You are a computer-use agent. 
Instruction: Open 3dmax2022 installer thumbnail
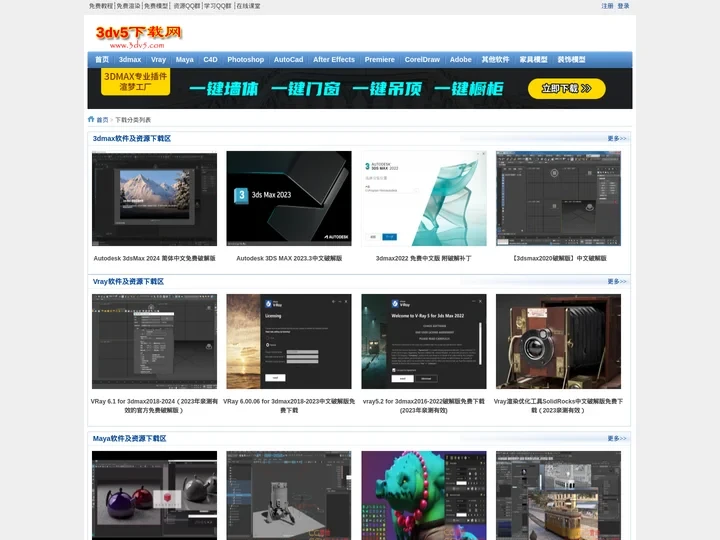(x=424, y=199)
